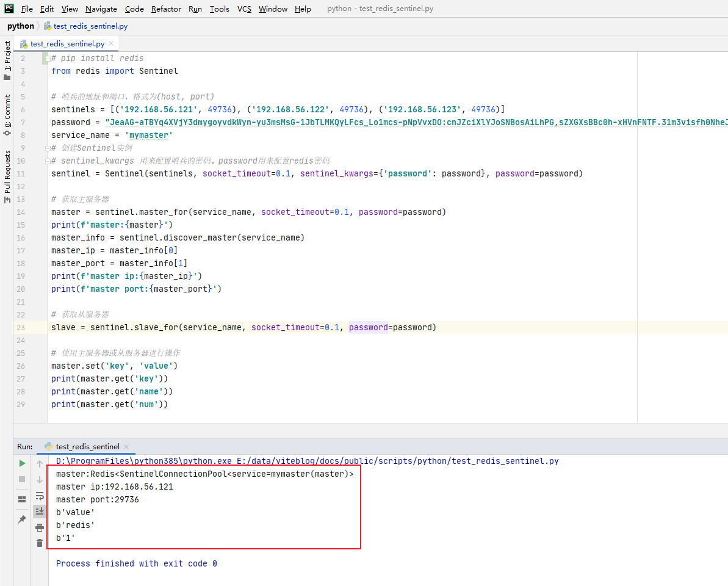Click test_redis_sentinel.py in the navigation breadcrumb

tap(90, 26)
